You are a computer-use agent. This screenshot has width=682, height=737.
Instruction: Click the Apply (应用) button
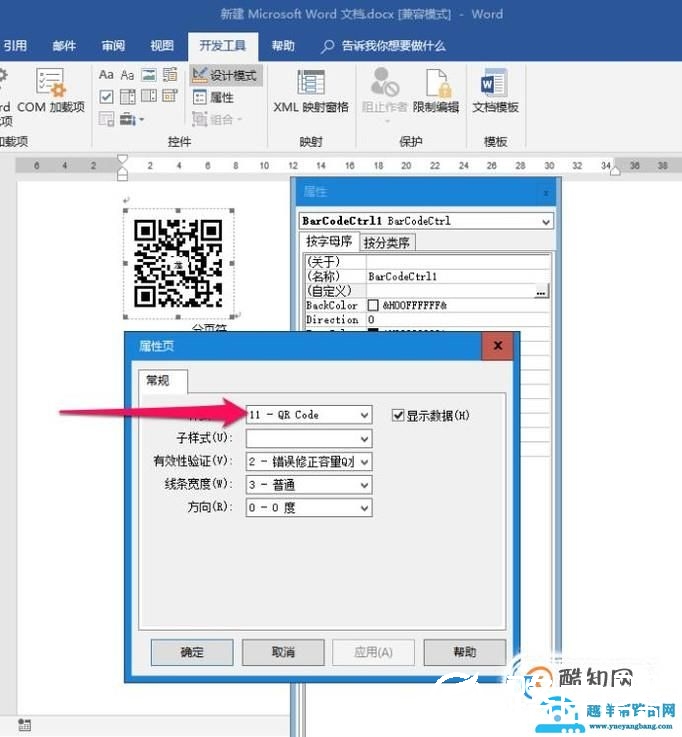coord(373,652)
